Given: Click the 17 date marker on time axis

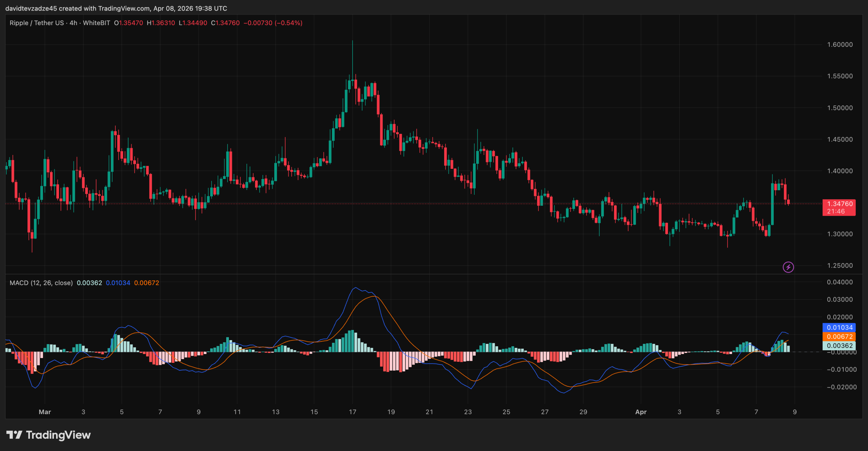Looking at the screenshot, I should pos(352,412).
